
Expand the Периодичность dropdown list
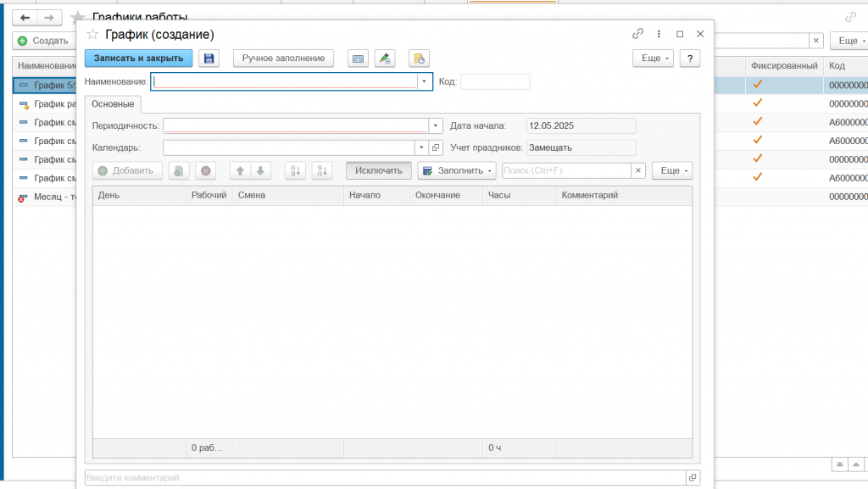[437, 125]
